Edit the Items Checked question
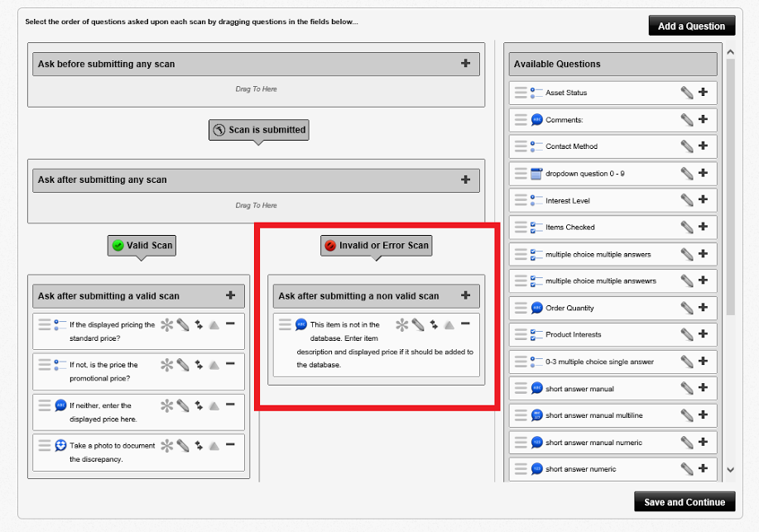Screen dimensions: 759x532 click(x=687, y=227)
